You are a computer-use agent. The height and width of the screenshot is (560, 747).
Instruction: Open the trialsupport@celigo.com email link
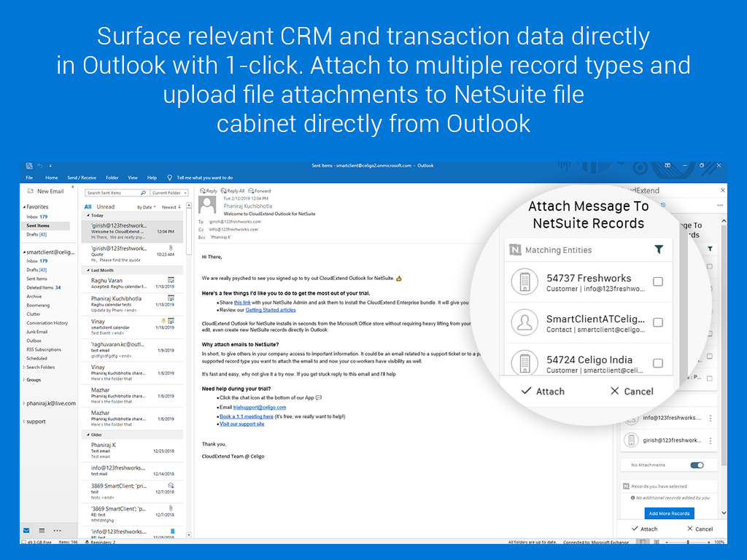(260, 407)
